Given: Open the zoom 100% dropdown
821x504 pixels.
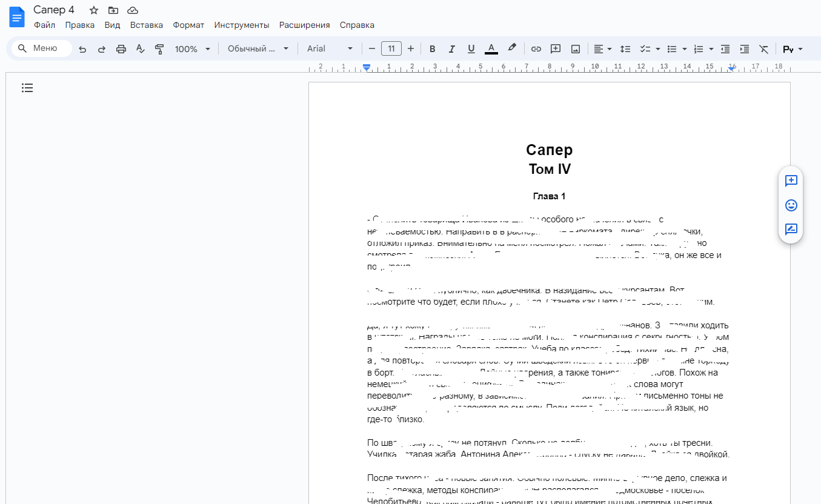Looking at the screenshot, I should [x=193, y=49].
